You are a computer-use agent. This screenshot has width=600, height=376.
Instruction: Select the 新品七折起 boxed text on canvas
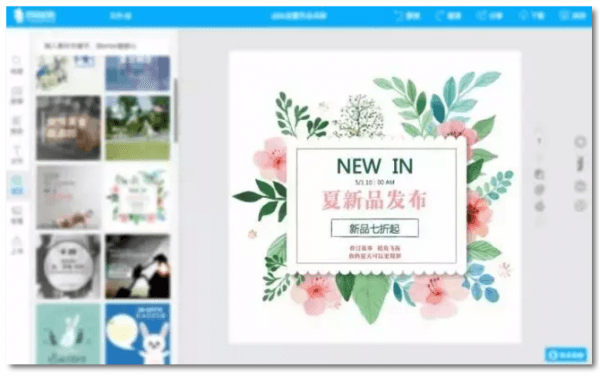pos(375,228)
